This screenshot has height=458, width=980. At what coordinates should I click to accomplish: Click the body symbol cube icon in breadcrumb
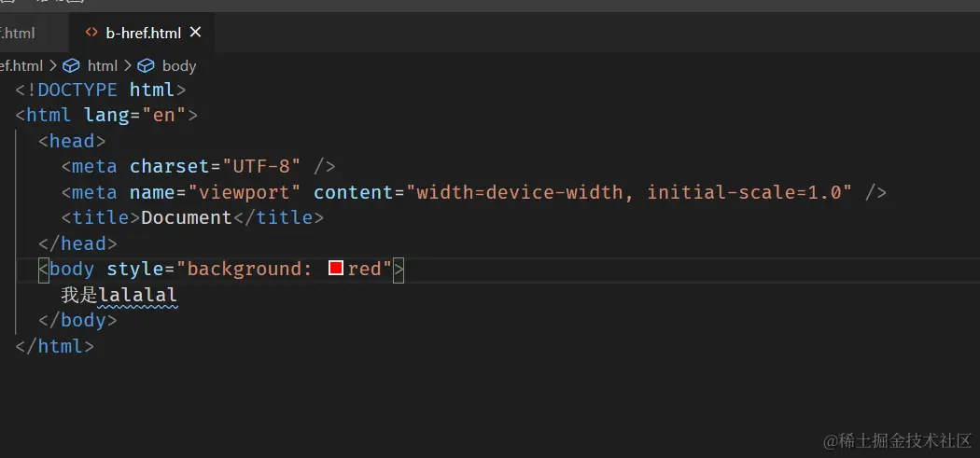[x=147, y=65]
